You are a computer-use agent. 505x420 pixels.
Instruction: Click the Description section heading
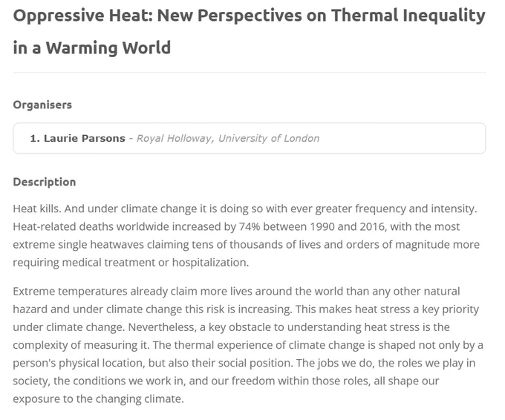tap(45, 182)
